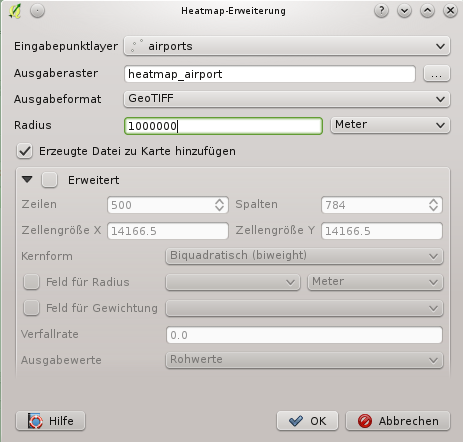
Task: Cancel with the Abbrechen button
Action: click(x=398, y=421)
